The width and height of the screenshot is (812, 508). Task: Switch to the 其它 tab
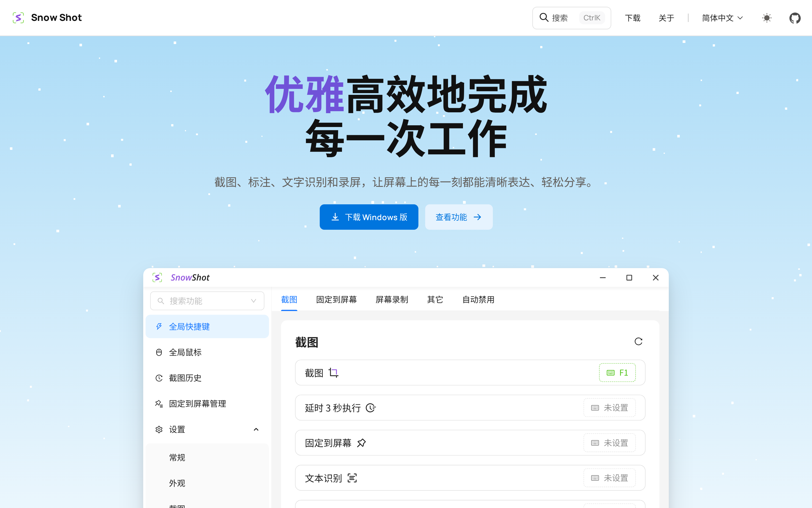pyautogui.click(x=435, y=299)
